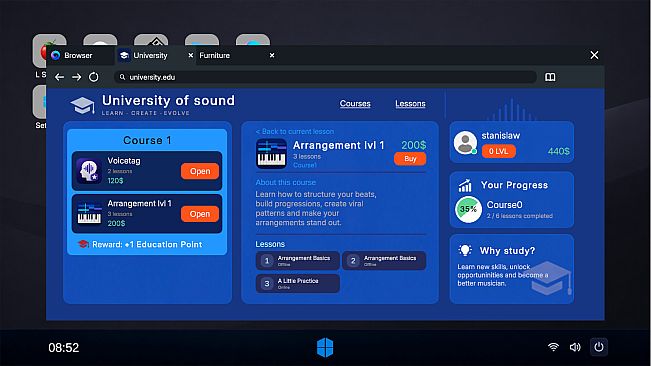Image resolution: width=651 pixels, height=366 pixels.
Task: Open the Wi-Fi network icon
Action: tap(553, 347)
